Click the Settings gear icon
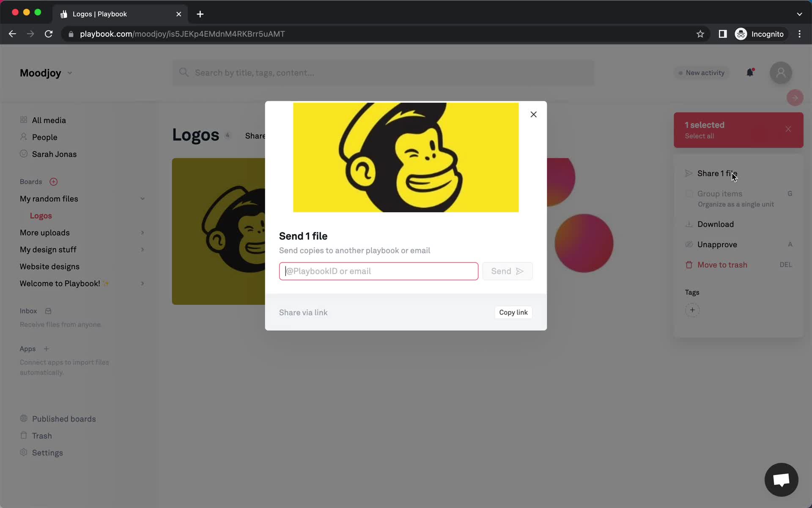Screen dimensions: 812x508 click(x=24, y=452)
